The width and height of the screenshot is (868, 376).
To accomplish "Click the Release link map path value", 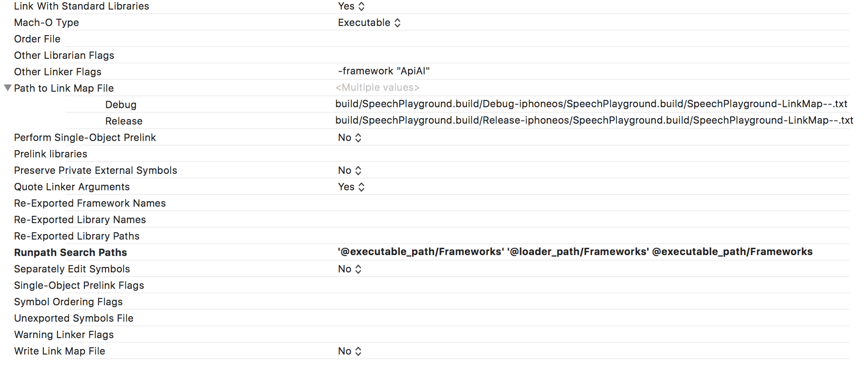I will [594, 120].
